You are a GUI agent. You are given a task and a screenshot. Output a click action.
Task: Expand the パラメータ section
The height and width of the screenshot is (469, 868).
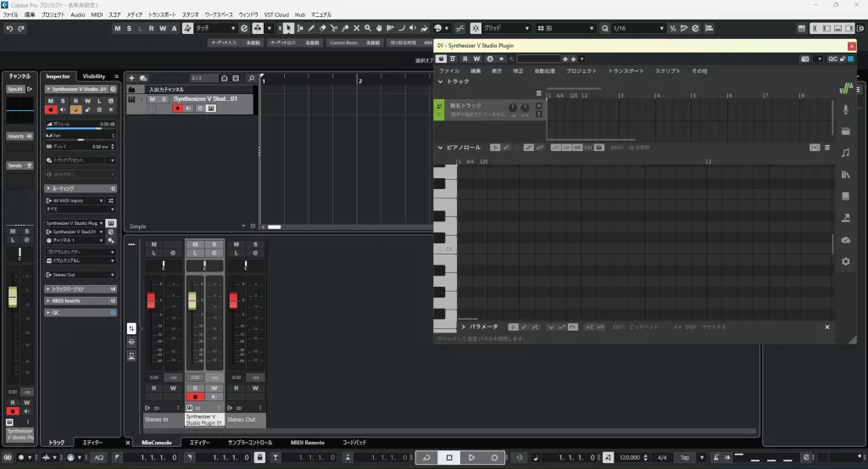[464, 327]
